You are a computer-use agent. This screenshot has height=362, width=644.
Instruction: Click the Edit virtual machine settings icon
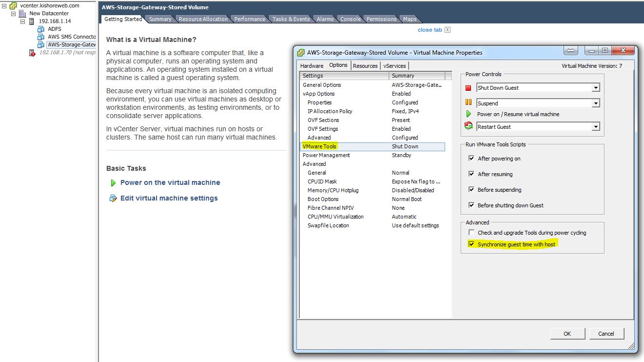113,199
